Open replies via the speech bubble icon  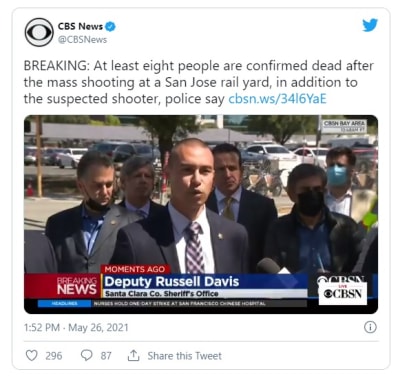click(x=87, y=355)
